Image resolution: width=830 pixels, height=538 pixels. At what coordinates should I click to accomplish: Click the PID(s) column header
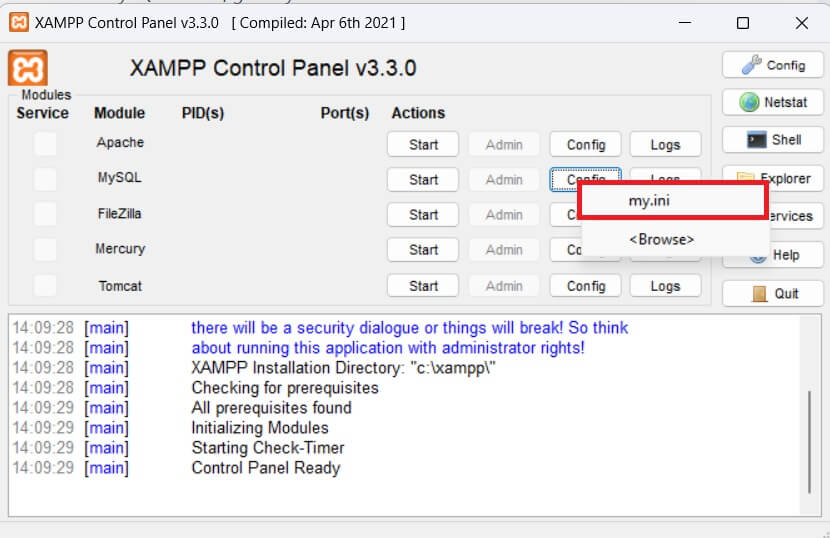(x=203, y=113)
